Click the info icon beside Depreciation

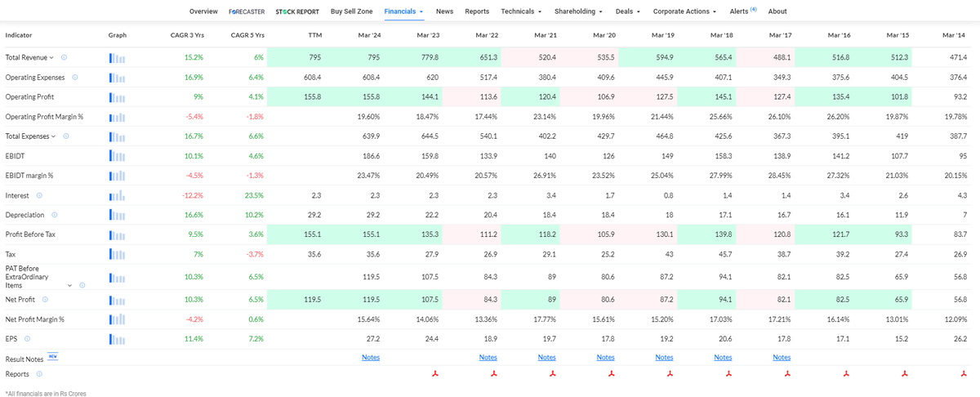click(x=54, y=215)
